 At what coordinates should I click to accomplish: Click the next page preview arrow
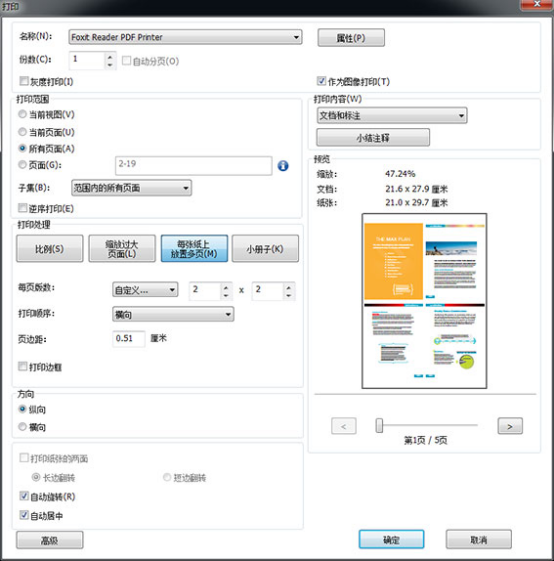pyautogui.click(x=510, y=426)
